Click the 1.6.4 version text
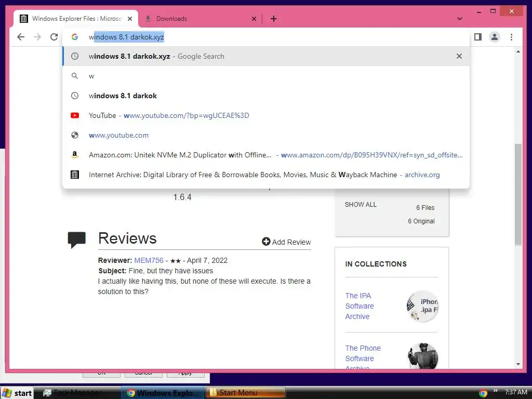The height and width of the screenshot is (399, 532). [182, 197]
